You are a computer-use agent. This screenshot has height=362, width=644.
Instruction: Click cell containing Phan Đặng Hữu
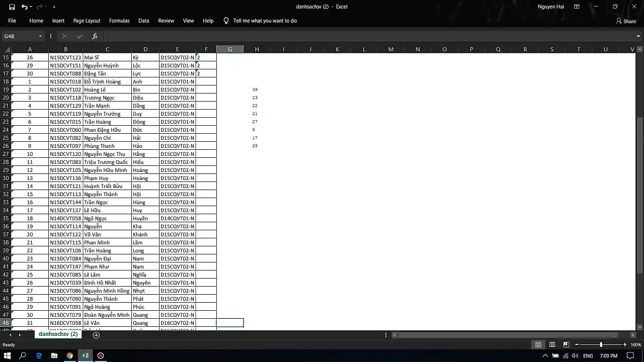107,130
